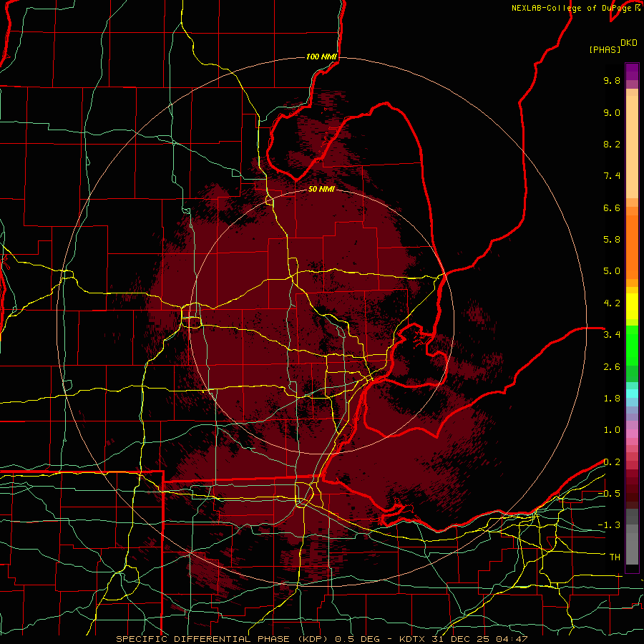Viewport: 644px width, 644px height.
Task: Click the -0.5 value on the color scale
Action: (x=609, y=494)
